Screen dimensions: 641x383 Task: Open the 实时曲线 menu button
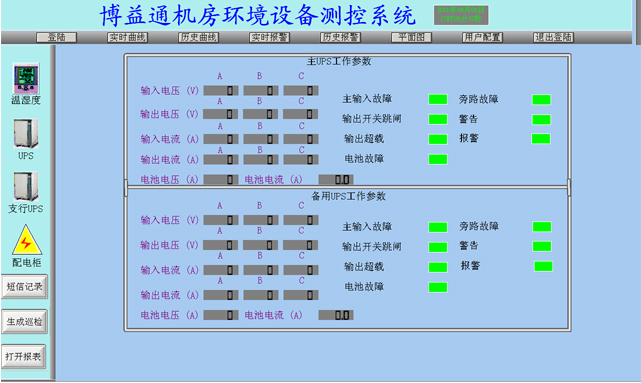(127, 38)
